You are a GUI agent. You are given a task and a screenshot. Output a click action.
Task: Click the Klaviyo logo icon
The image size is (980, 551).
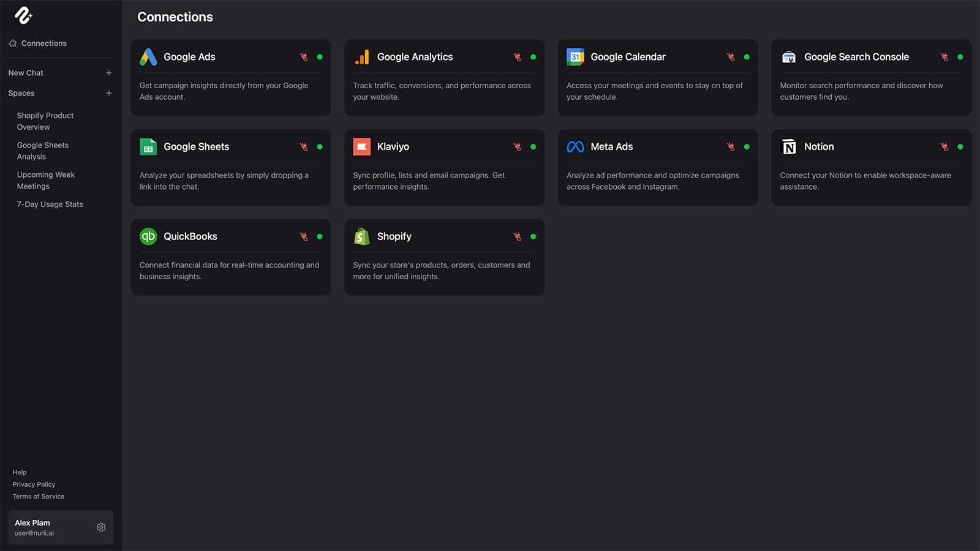pos(362,147)
